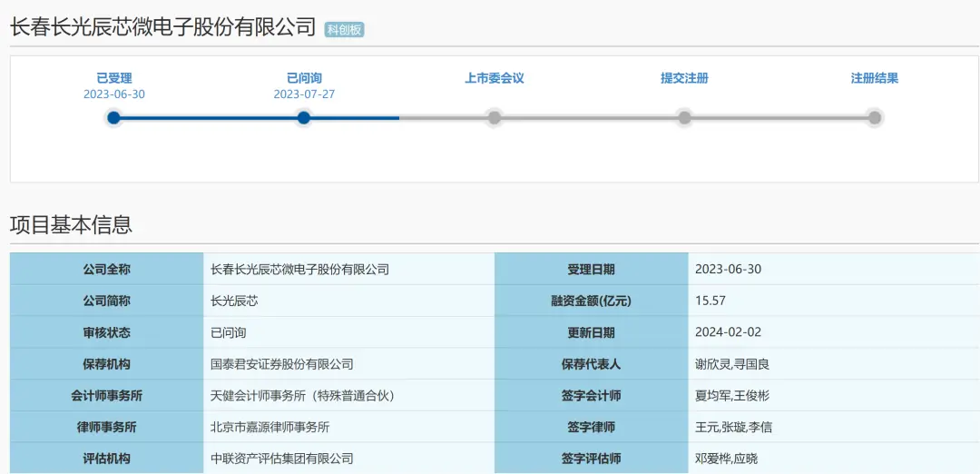Click the 律师事务所 header cell
The image size is (980, 474).
tap(107, 427)
